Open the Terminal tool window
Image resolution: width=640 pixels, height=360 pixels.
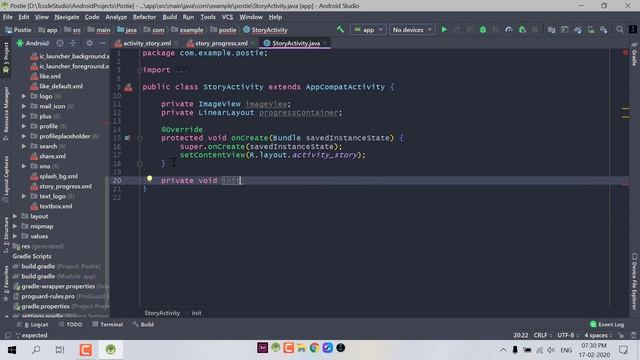point(107,324)
